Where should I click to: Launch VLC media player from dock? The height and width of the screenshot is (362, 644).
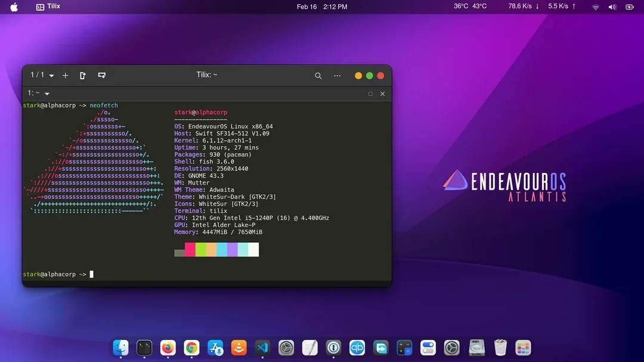tap(239, 347)
